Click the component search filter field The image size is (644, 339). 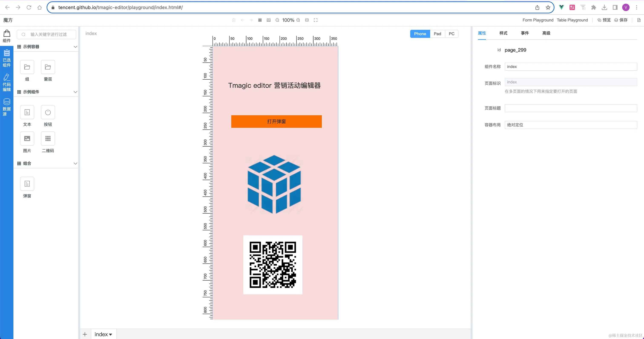point(46,34)
